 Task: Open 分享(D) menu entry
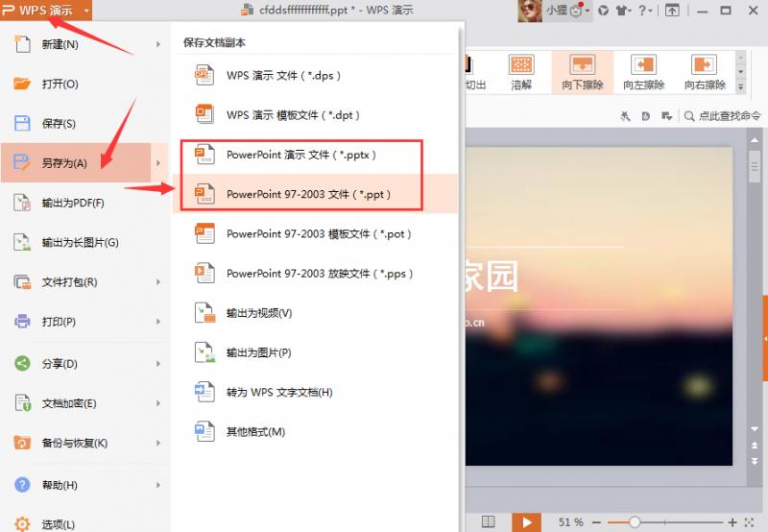[x=60, y=364]
